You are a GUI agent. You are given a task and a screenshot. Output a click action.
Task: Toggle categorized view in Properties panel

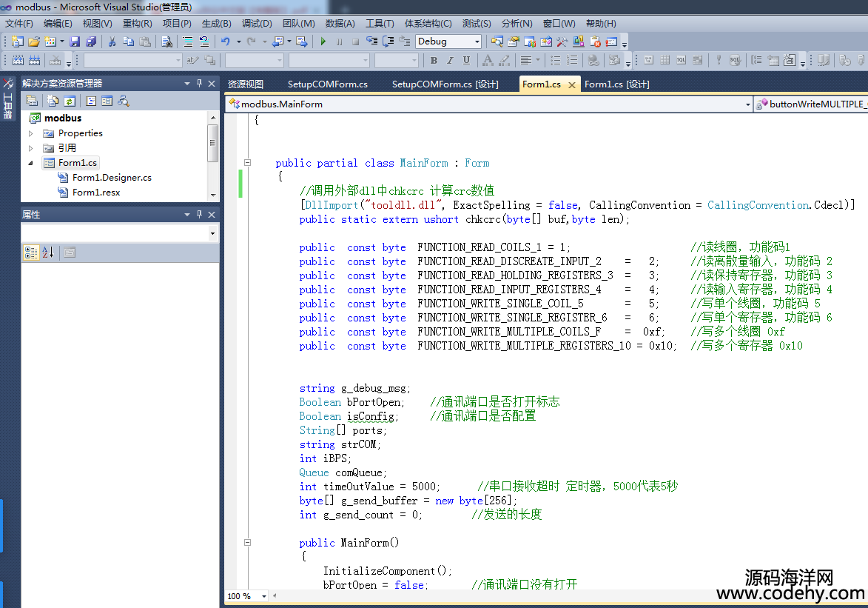pos(31,253)
